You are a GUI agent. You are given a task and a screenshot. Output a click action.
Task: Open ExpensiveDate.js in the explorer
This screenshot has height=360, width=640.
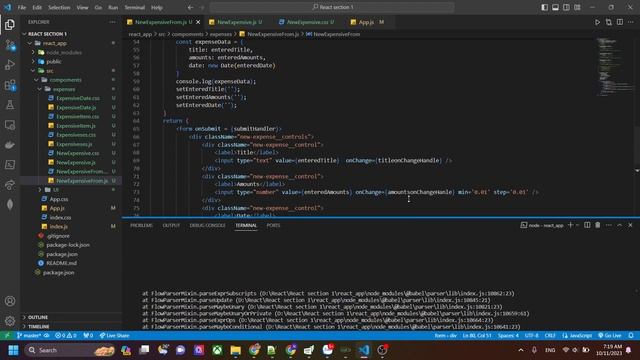76,107
